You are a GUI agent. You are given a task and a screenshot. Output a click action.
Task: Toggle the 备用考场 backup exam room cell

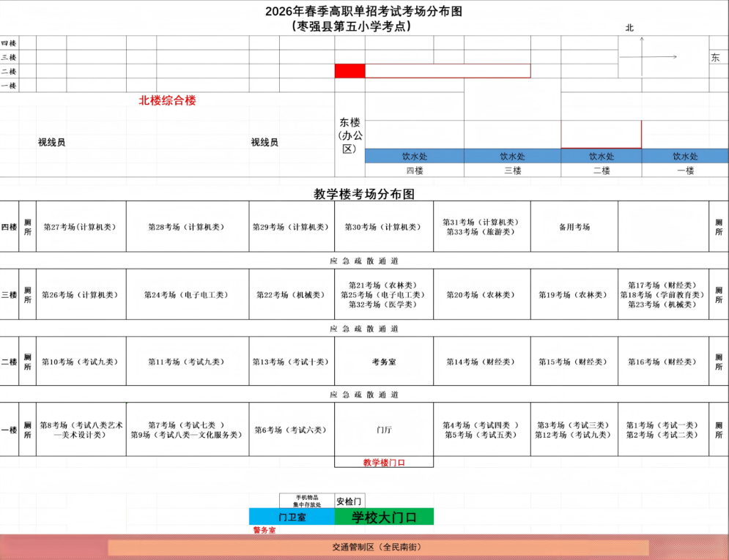[575, 226]
